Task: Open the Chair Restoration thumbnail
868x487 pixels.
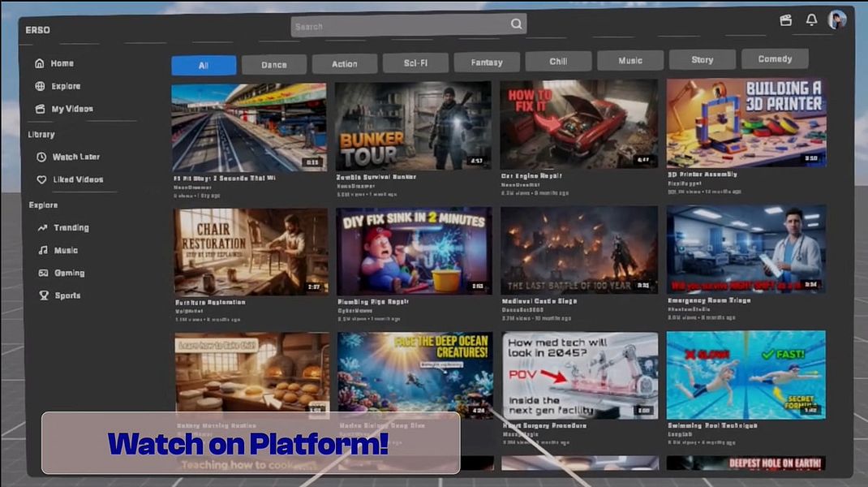Action: pyautogui.click(x=251, y=252)
